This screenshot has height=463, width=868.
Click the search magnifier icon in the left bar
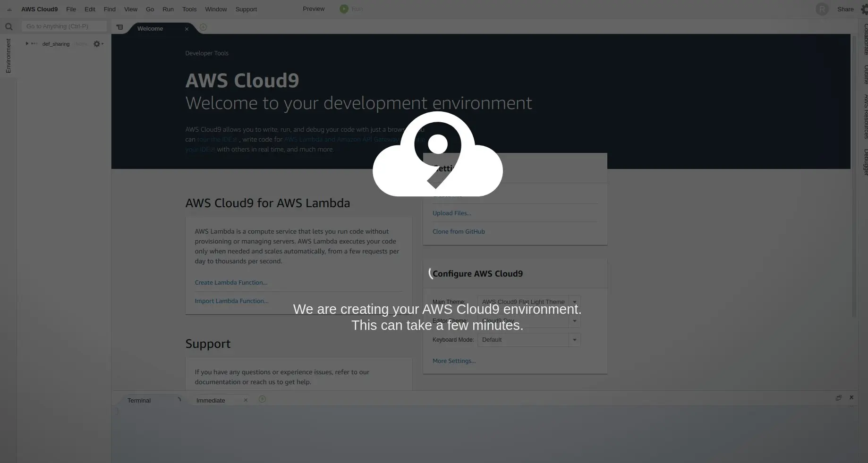pyautogui.click(x=9, y=26)
